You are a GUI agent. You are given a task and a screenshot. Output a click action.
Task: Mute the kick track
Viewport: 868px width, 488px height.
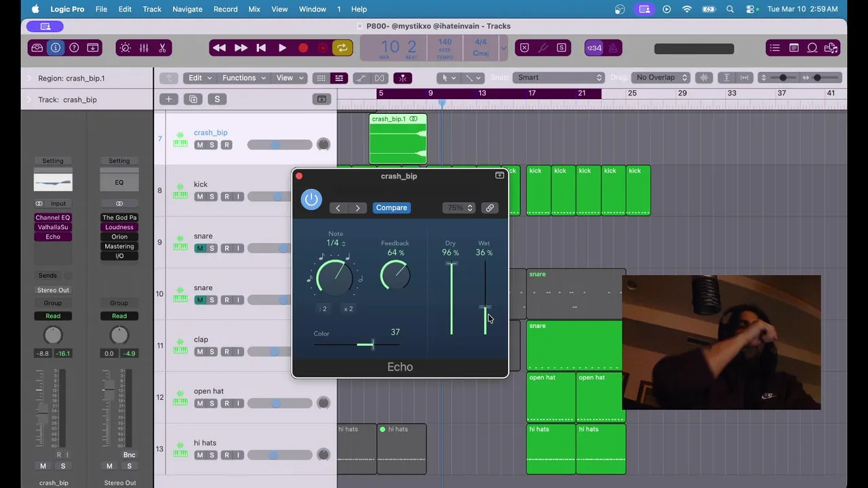point(199,197)
